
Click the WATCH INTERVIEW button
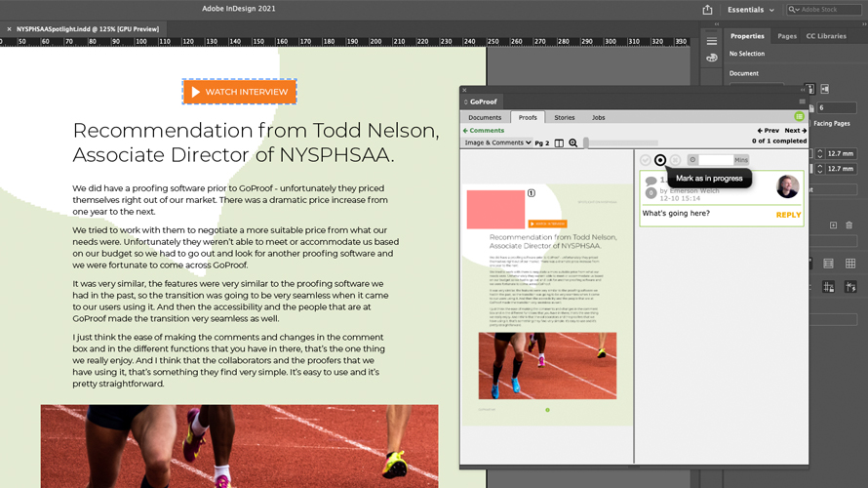click(x=240, y=92)
